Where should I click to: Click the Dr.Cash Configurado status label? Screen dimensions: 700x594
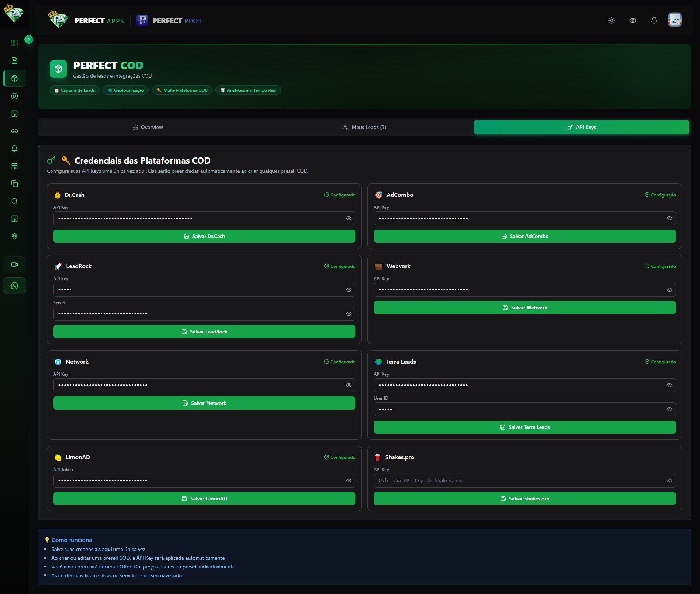[340, 195]
